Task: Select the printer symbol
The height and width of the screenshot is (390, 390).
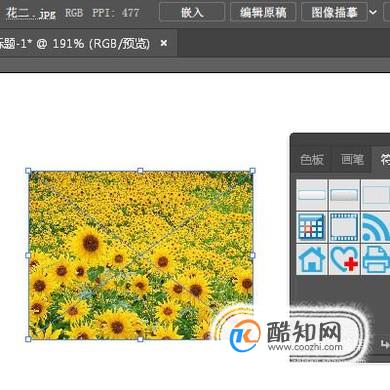Action: point(376,259)
